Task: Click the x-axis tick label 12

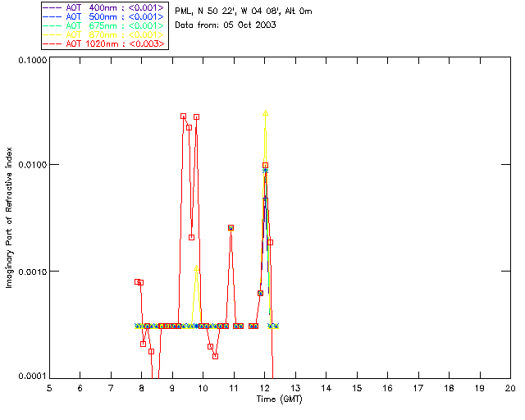Action: tap(264, 388)
